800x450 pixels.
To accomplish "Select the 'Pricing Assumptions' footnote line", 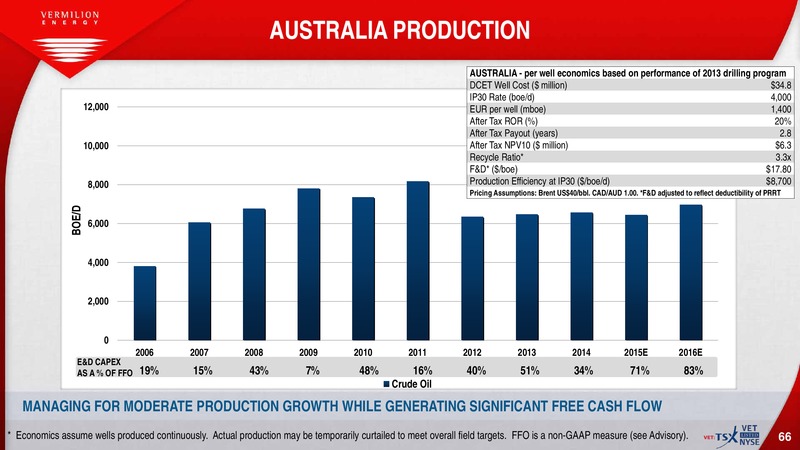I will pos(625,193).
